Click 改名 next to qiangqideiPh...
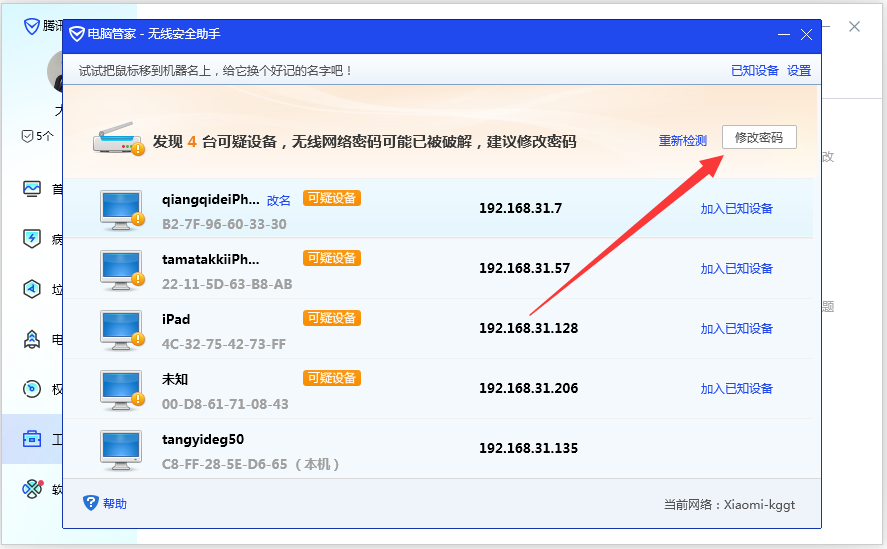 pos(278,201)
